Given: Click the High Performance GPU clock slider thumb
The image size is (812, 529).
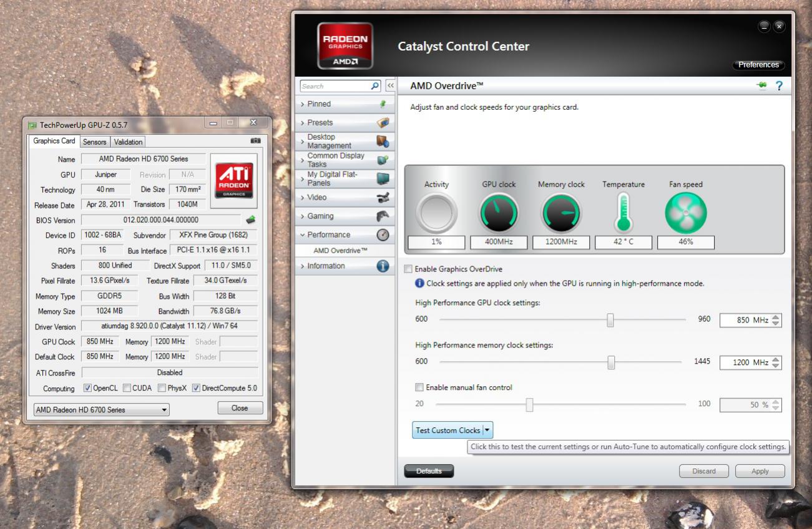Looking at the screenshot, I should click(x=610, y=320).
